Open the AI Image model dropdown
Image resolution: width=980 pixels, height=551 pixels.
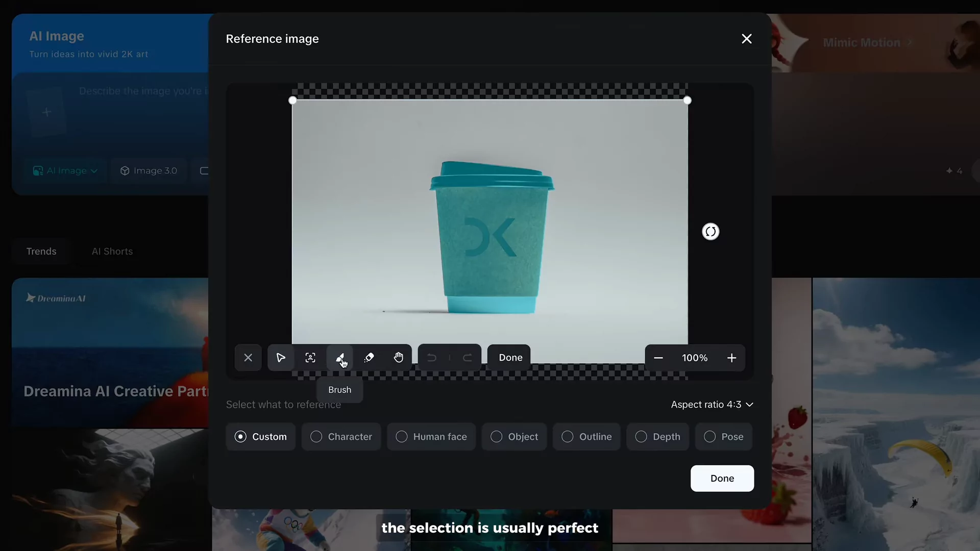pyautogui.click(x=65, y=170)
